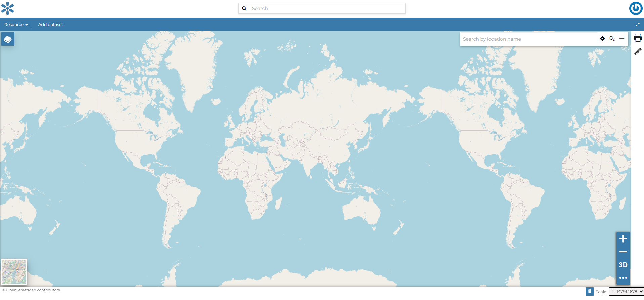Screen dimensions: 644x300
Task: Zoom out with the minus button
Action: coord(623,252)
